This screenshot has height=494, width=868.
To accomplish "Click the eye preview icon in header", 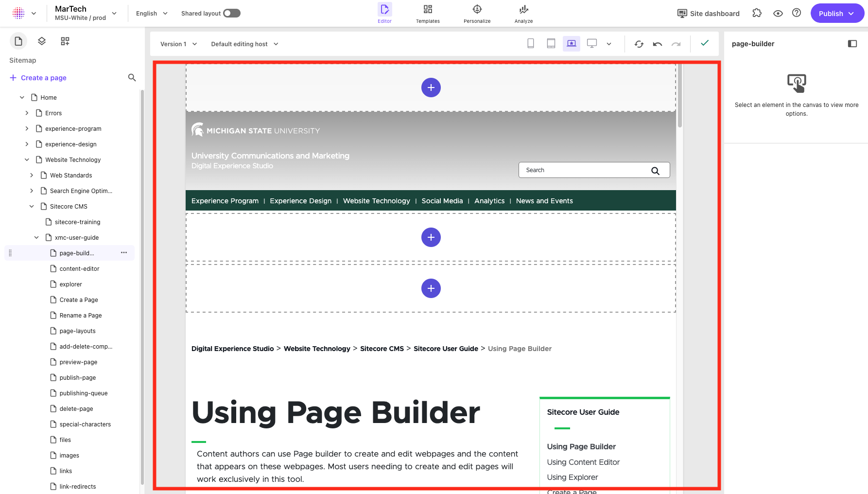I will 778,14.
